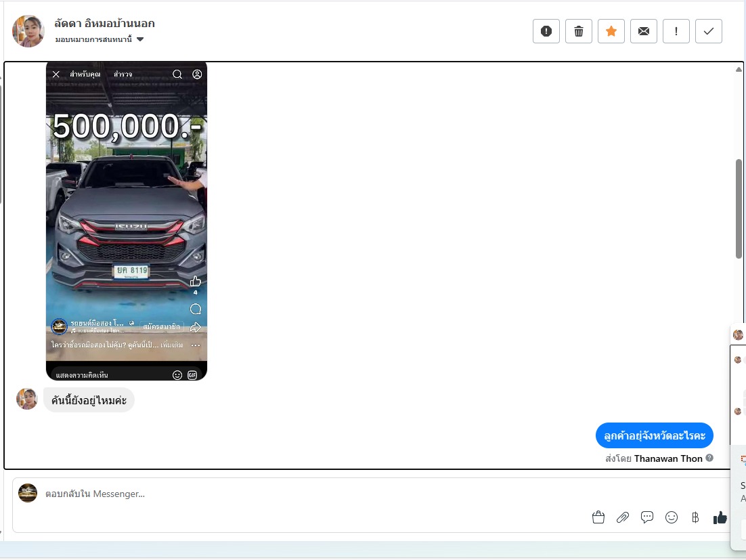Viewport: 746px width, 560px height.
Task: Flag conversation with exclamation mark icon
Action: (x=676, y=31)
